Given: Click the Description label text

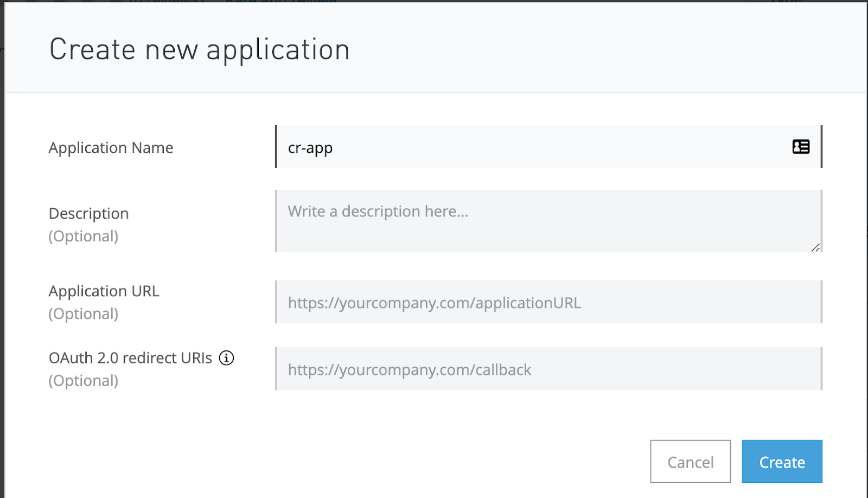Looking at the screenshot, I should (x=88, y=213).
